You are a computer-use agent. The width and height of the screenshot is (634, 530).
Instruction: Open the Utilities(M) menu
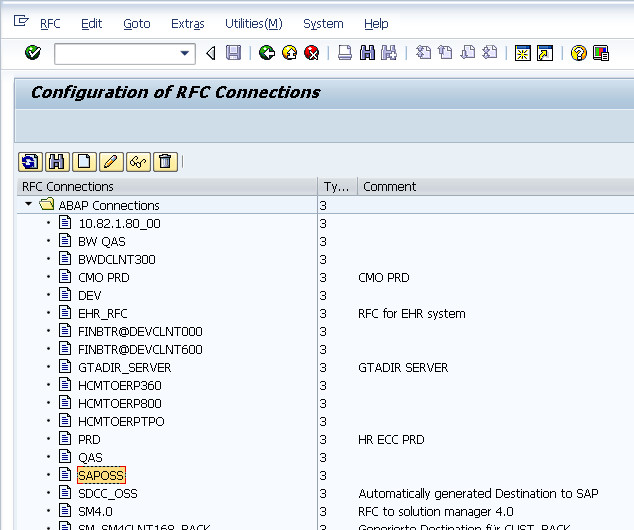click(254, 24)
